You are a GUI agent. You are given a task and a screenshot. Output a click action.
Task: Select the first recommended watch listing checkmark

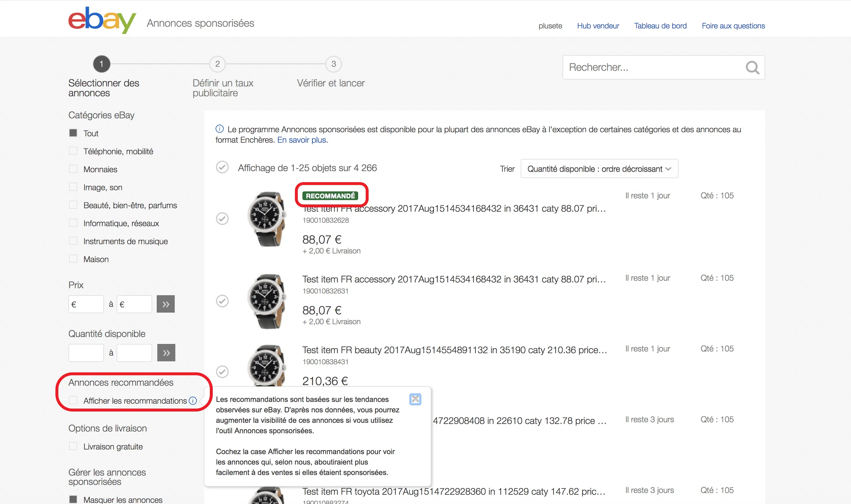pos(222,219)
